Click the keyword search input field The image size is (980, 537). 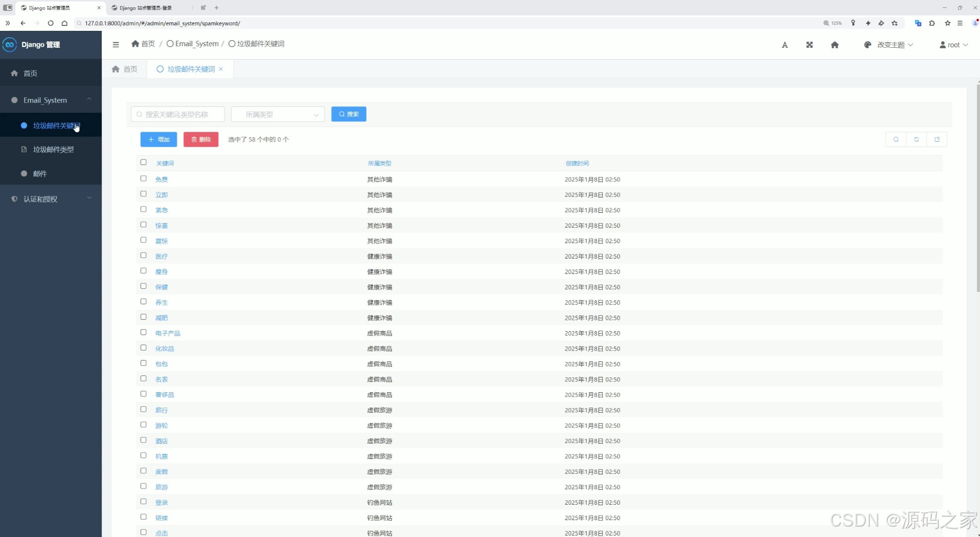178,114
